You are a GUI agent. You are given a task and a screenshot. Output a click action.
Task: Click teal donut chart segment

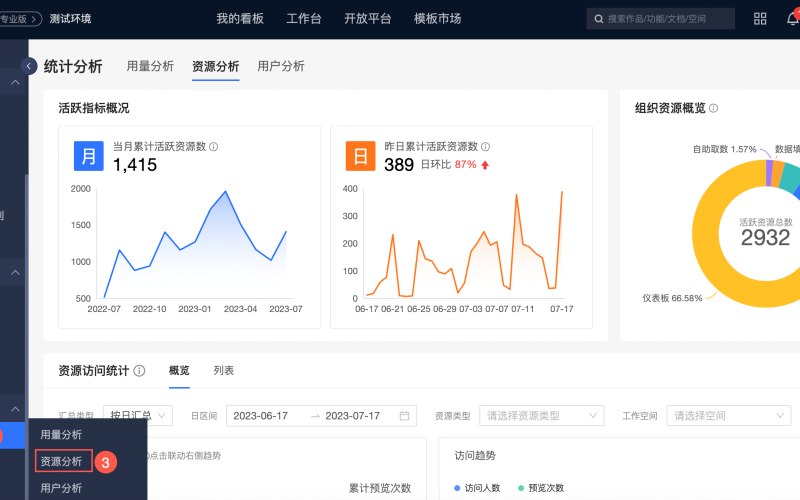[790, 178]
